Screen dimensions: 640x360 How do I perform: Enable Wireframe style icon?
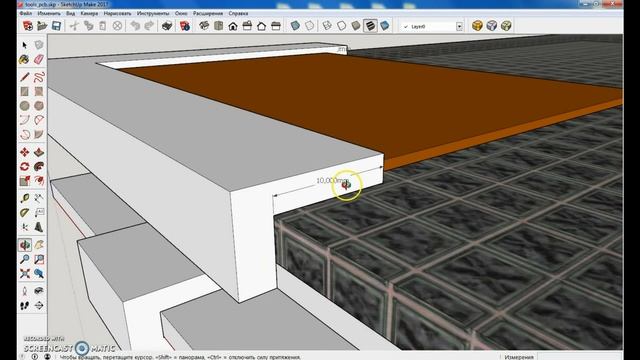[327, 26]
